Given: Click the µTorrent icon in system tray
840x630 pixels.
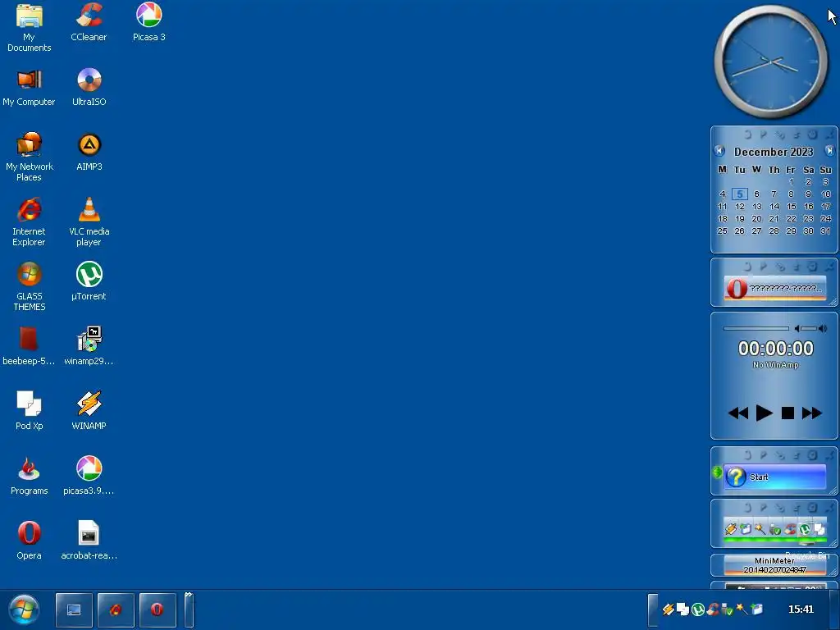Looking at the screenshot, I should [x=697, y=609].
